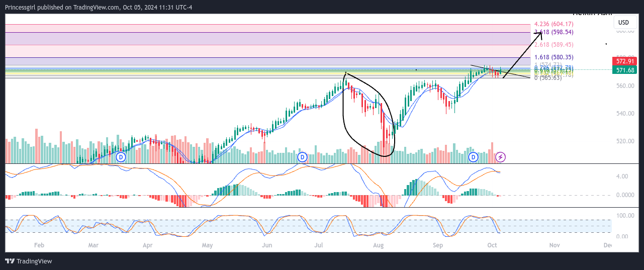Click the 540.00 price axis value
This screenshot has width=644, height=270.
(625, 114)
